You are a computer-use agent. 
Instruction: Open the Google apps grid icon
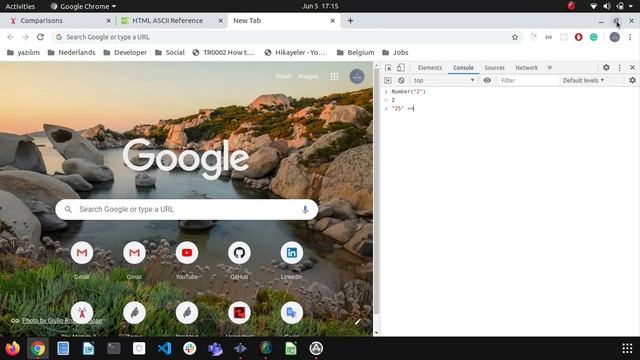(x=334, y=76)
